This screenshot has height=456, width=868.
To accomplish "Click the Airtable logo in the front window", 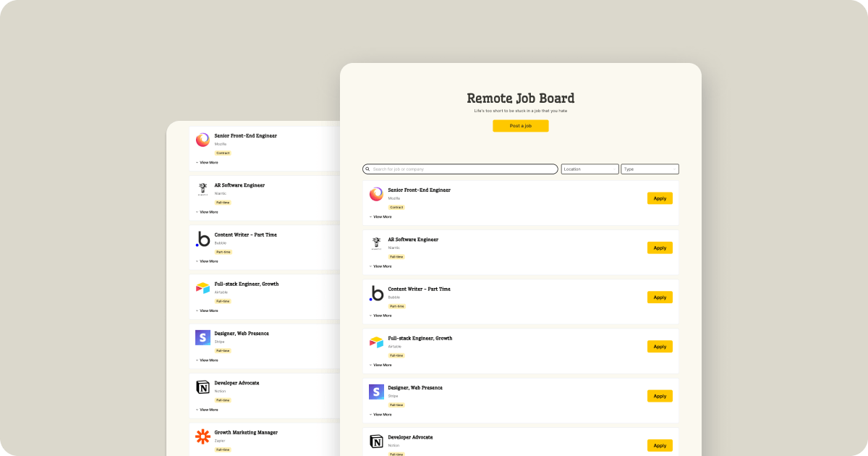I will point(376,342).
